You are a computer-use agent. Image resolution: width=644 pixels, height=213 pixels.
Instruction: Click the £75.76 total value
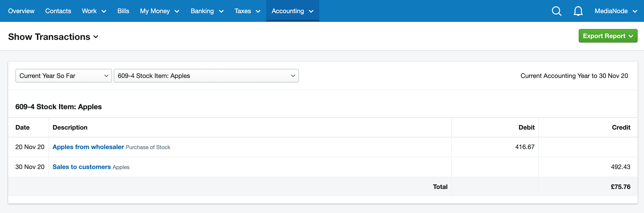620,187
